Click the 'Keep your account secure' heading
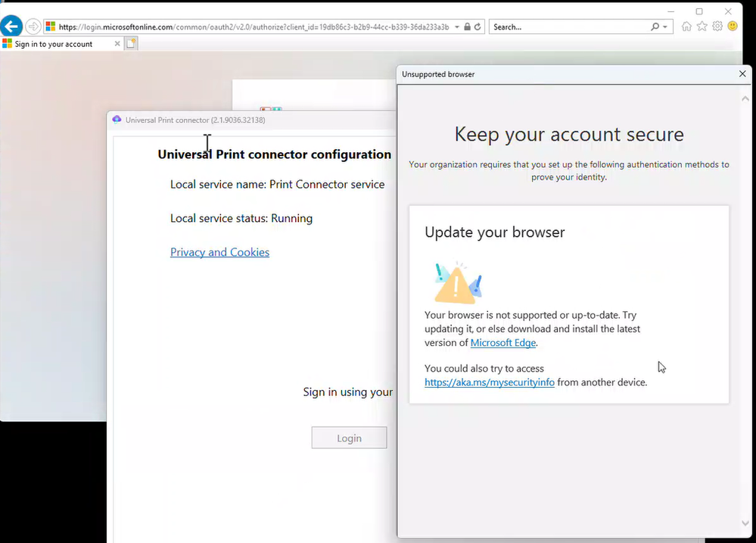The height and width of the screenshot is (543, 756). [569, 134]
